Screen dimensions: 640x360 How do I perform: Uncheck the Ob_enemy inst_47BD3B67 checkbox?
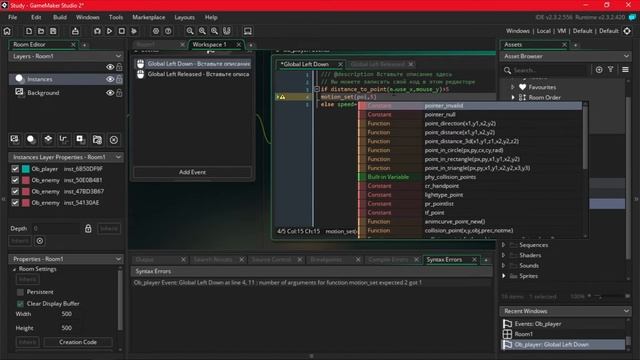click(x=15, y=191)
